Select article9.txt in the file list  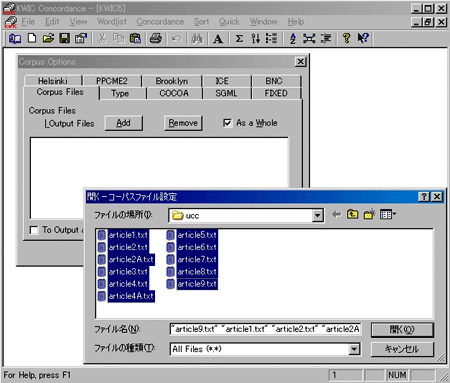coord(192,284)
